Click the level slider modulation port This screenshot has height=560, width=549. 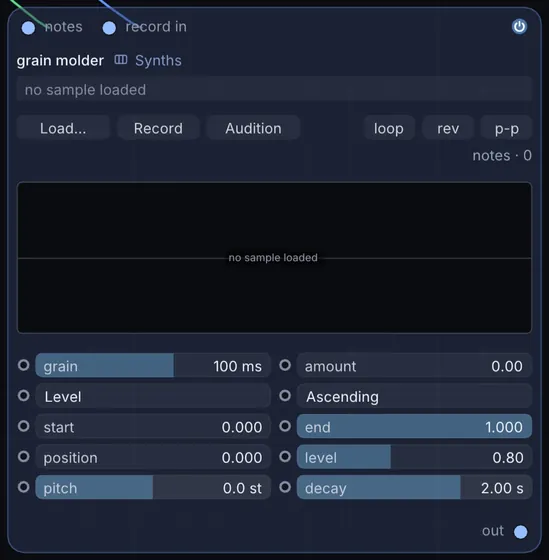(285, 456)
